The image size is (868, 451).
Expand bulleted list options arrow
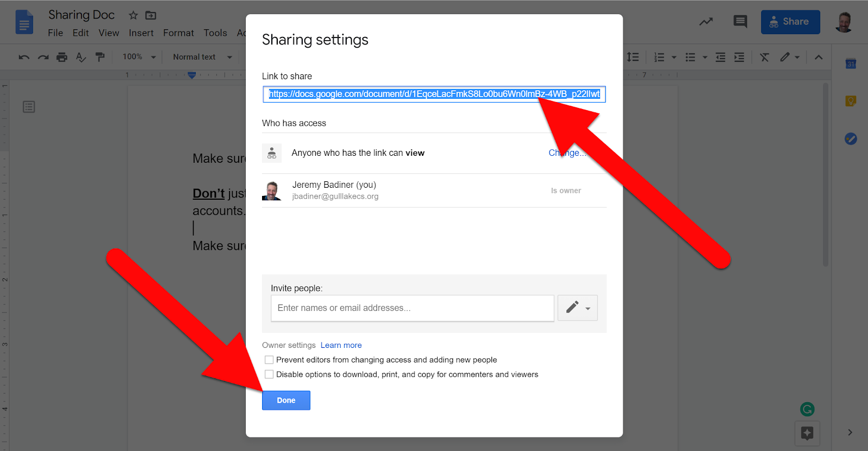point(705,57)
